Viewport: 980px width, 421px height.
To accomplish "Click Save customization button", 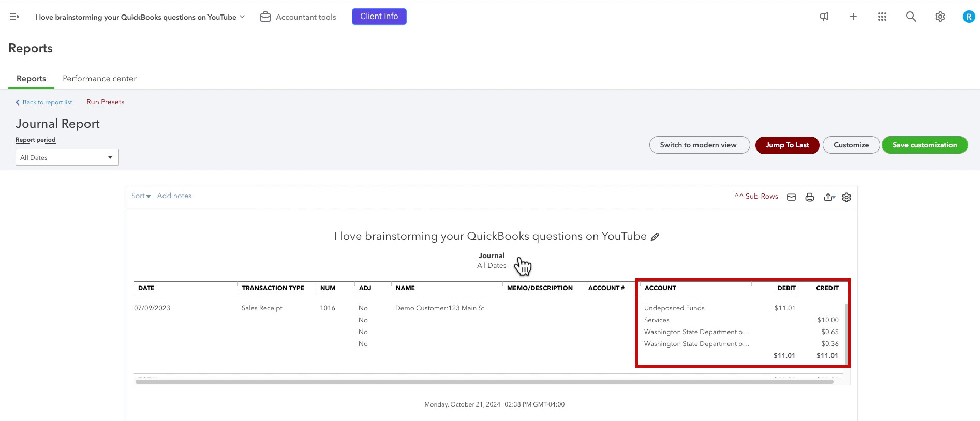I will coord(925,145).
